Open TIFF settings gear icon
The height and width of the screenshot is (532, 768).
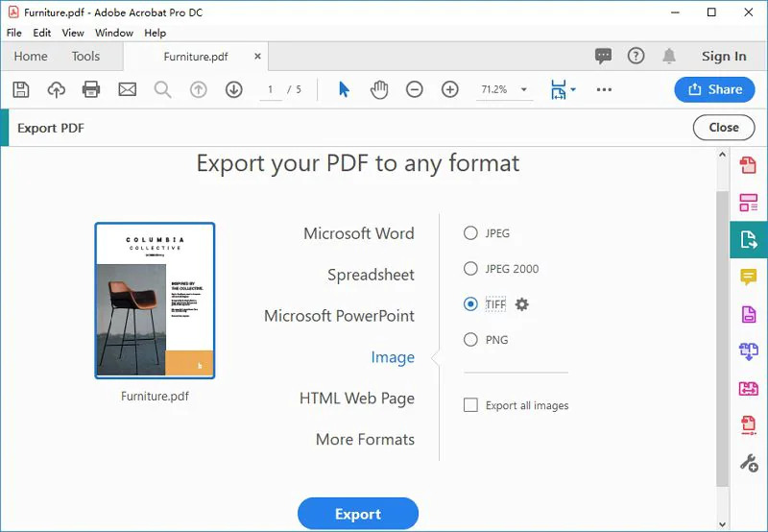[521, 304]
